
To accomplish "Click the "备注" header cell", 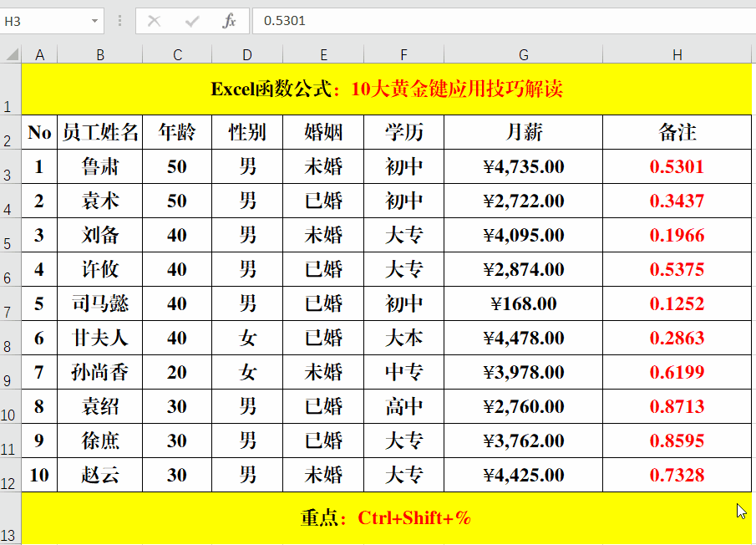I will [677, 132].
